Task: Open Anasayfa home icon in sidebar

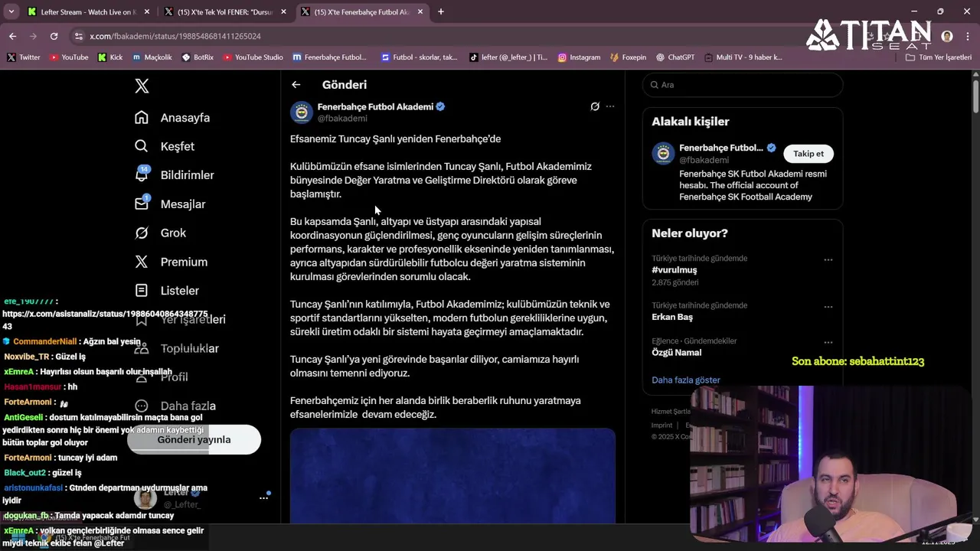Action: [142, 117]
